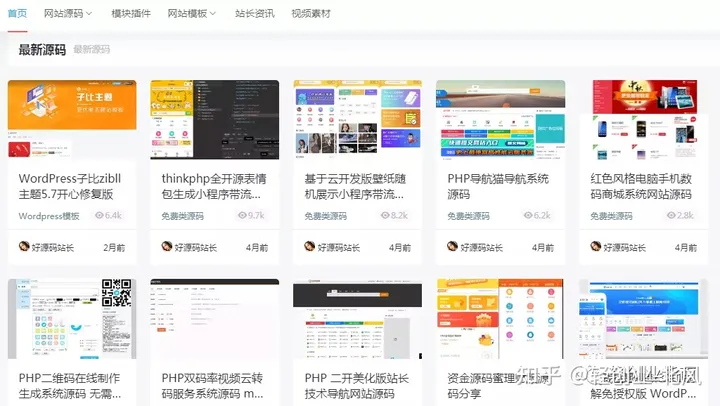Click the eye icon showing 6.4k views
This screenshot has height=406, width=720.
coord(99,216)
